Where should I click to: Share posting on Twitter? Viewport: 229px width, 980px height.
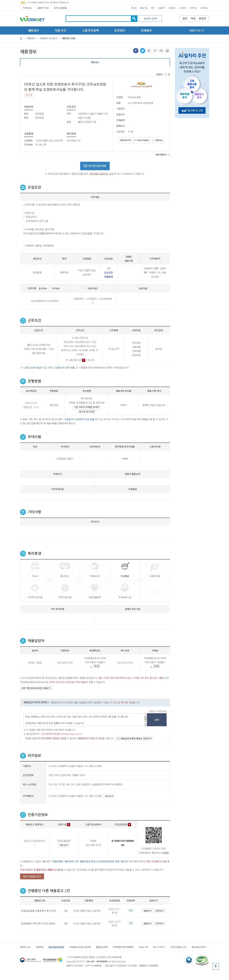click(142, 51)
